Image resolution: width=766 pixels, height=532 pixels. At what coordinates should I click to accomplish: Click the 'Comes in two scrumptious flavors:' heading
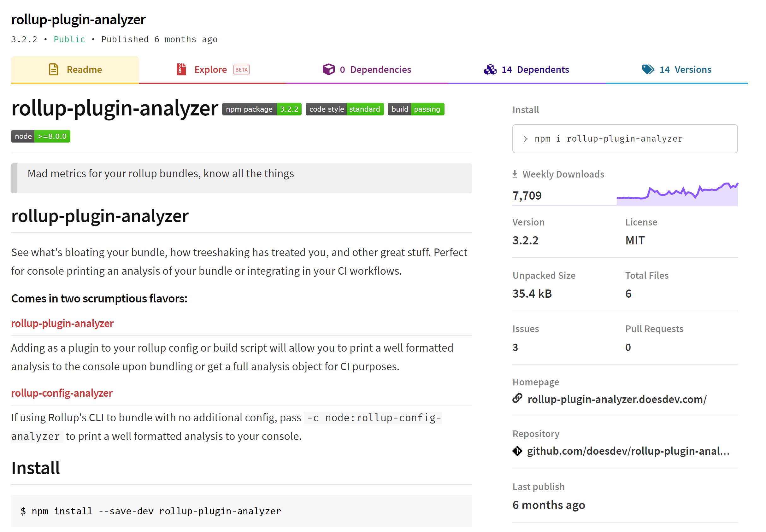pyautogui.click(x=99, y=298)
